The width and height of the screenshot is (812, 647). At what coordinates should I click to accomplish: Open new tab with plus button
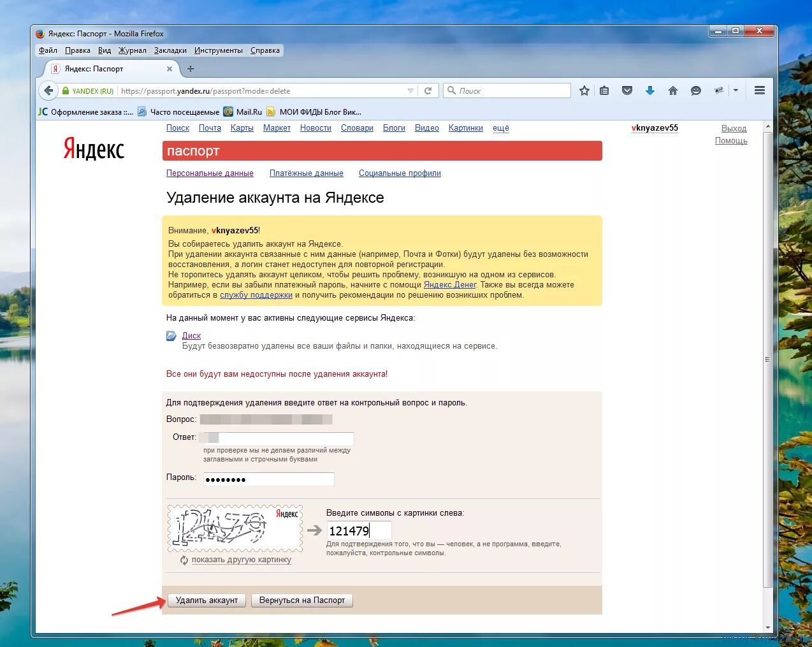[191, 69]
